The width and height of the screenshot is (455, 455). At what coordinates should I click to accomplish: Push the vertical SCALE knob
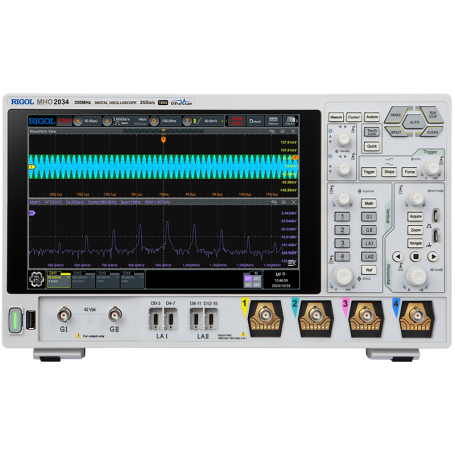[343, 276]
